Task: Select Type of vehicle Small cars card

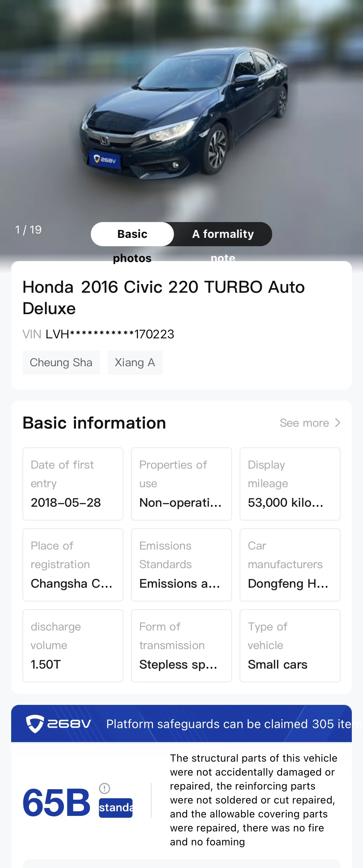Action: 290,646
